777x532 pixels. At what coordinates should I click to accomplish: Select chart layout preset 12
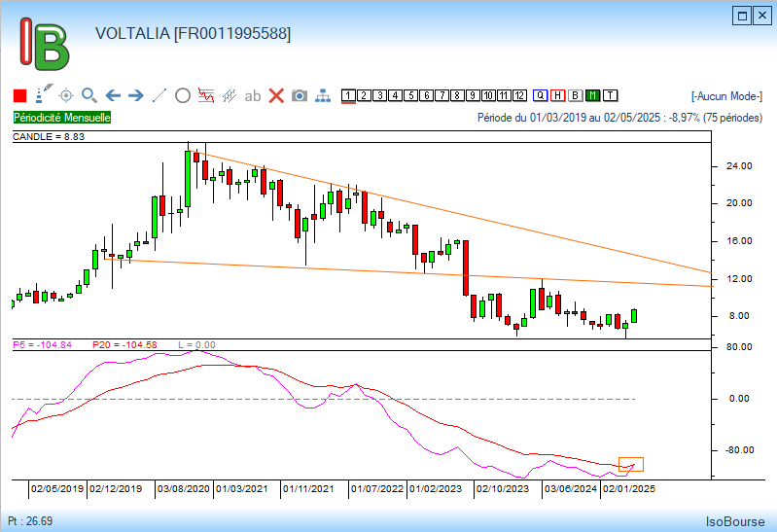[x=519, y=95]
